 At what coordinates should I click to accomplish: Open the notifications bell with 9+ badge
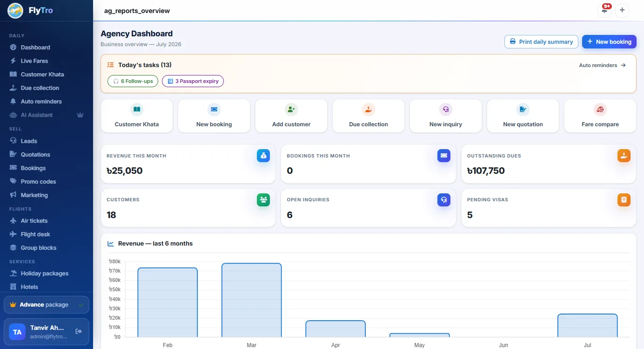click(x=604, y=10)
